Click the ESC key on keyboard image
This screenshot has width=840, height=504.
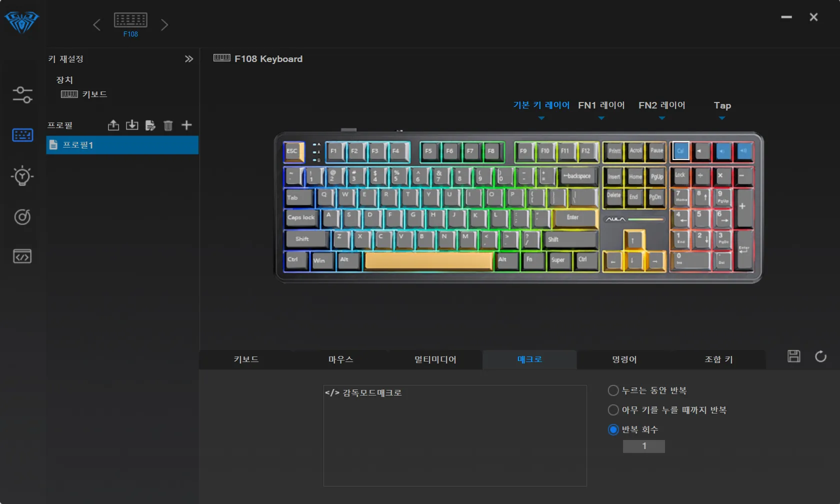[x=293, y=151]
